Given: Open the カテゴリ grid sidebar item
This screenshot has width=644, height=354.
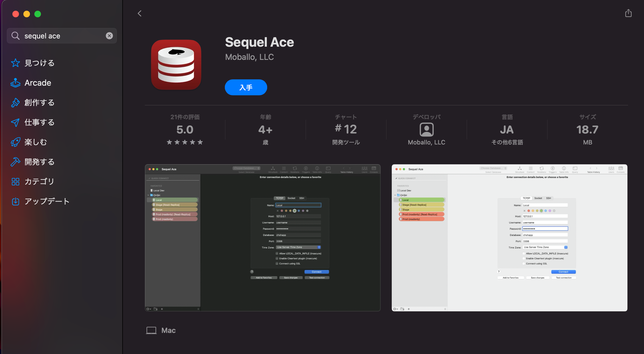Looking at the screenshot, I should (39, 182).
